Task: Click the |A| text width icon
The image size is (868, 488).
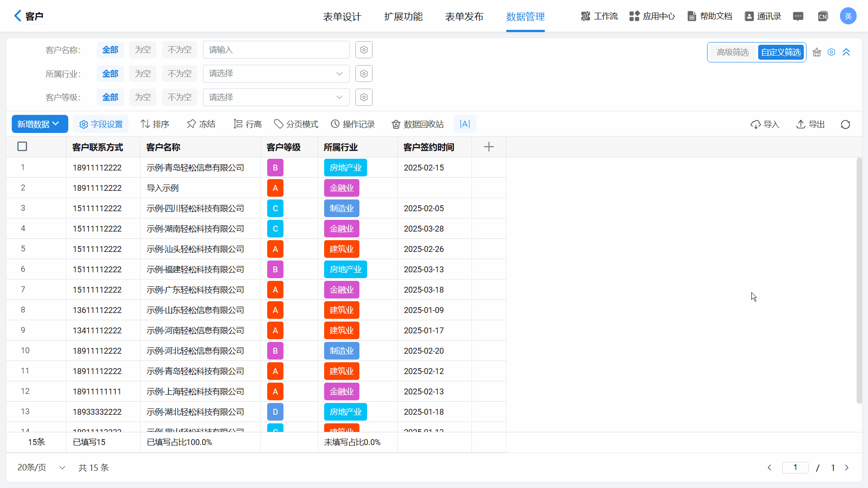Action: (x=465, y=124)
